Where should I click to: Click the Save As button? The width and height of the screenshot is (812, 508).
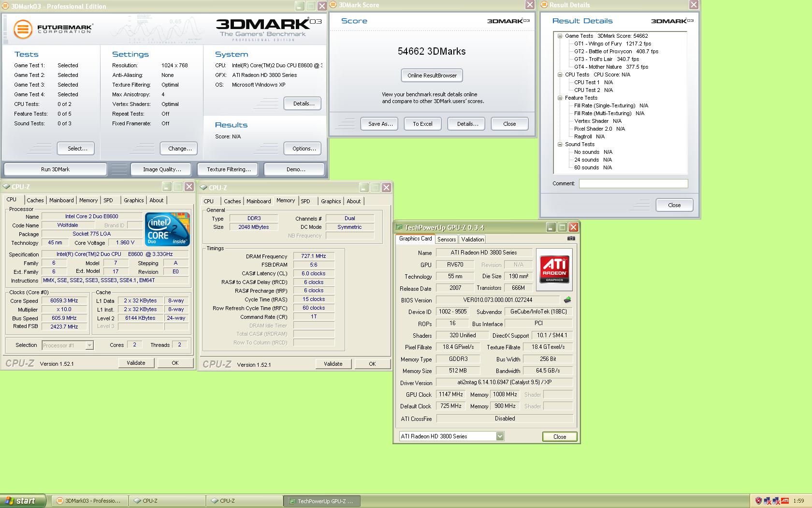[380, 124]
